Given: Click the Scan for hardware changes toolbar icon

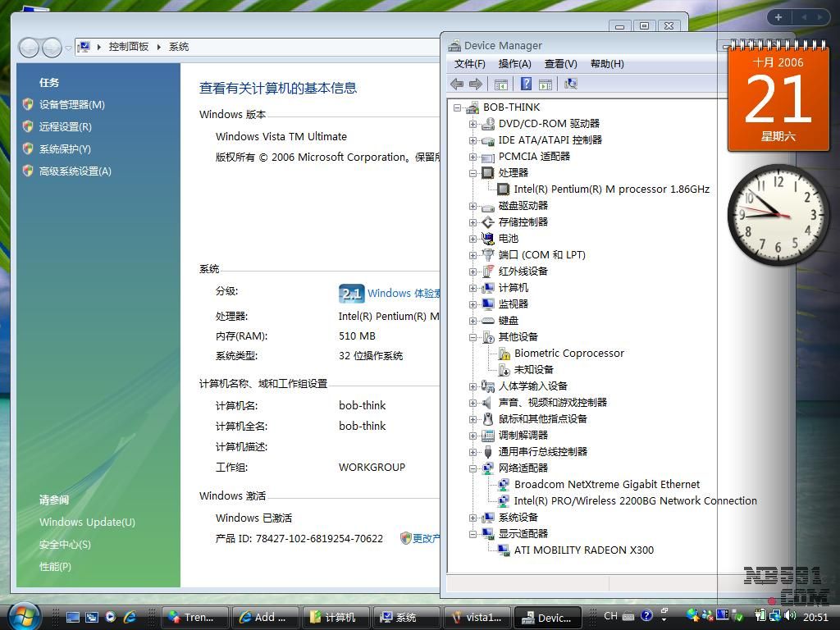Looking at the screenshot, I should click(571, 84).
